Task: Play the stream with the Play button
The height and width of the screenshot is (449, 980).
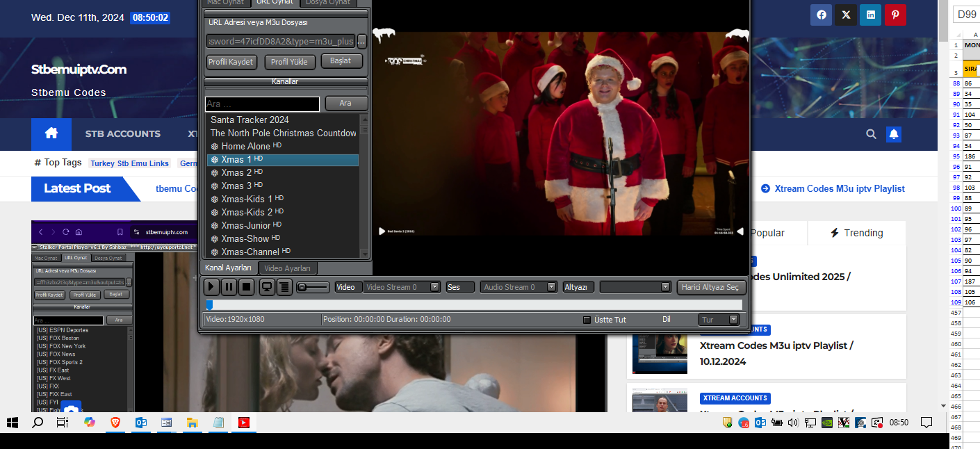Action: tap(212, 286)
